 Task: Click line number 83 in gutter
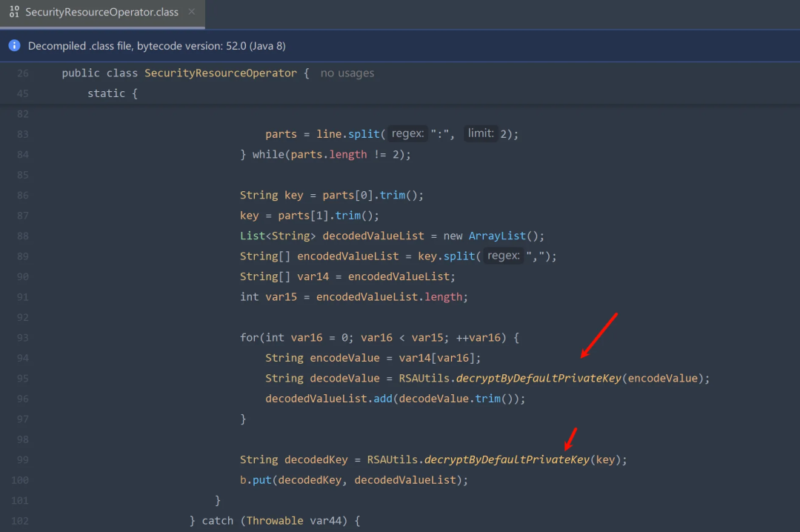(23, 134)
